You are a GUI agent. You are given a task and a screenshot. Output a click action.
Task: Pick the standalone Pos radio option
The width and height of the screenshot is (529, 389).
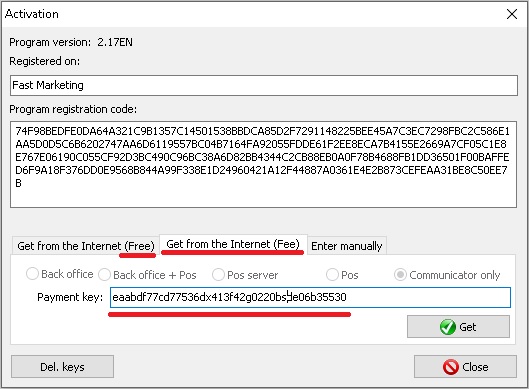332,275
